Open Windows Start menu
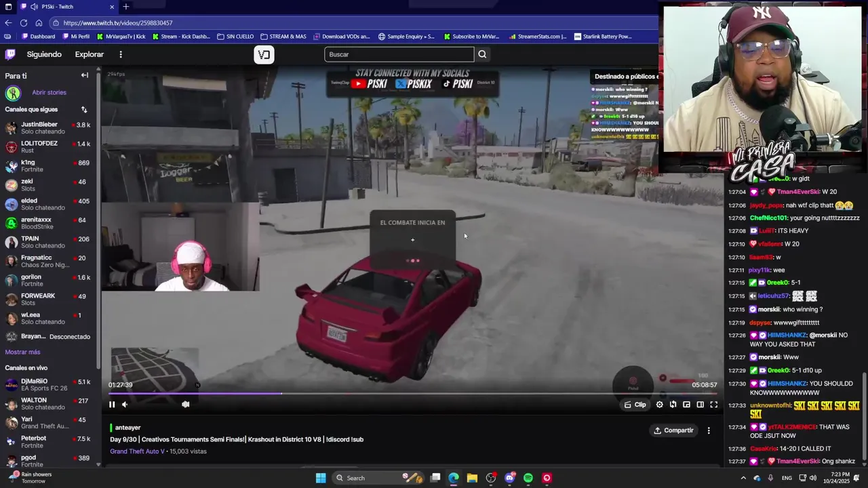868x488 pixels. tap(321, 478)
